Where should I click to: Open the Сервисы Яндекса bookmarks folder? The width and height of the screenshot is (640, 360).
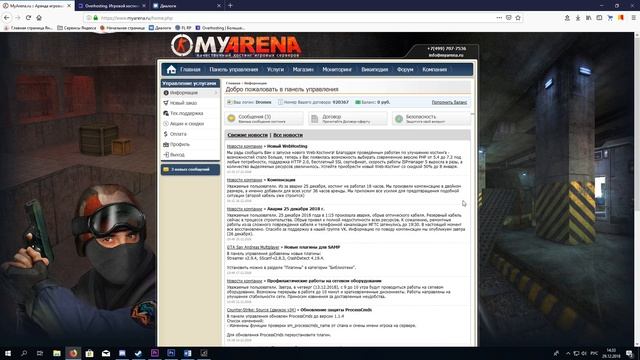[x=77, y=28]
